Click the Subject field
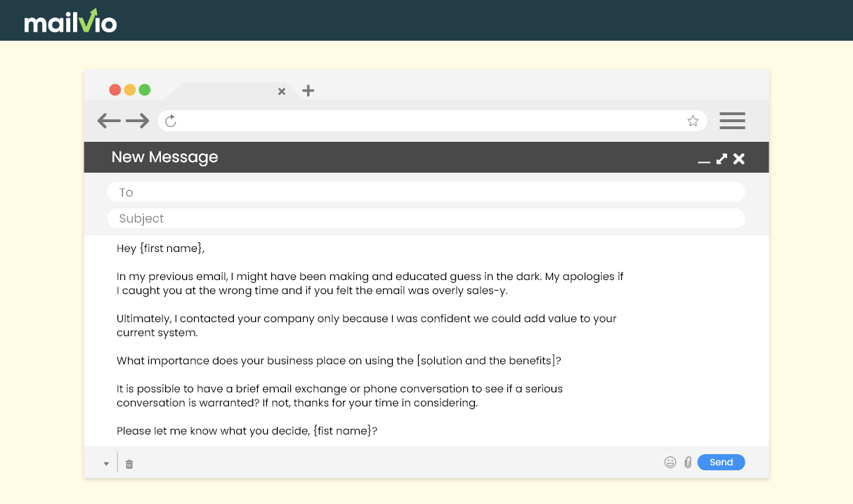Image resolution: width=853 pixels, height=504 pixels. pos(426,218)
